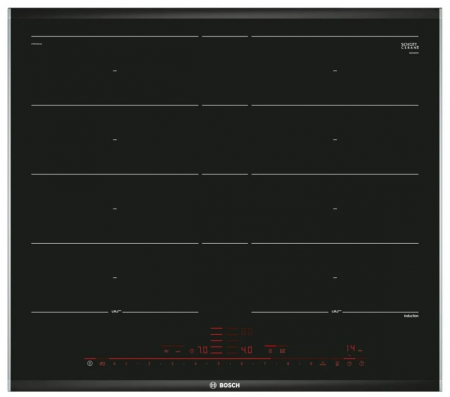
Task: Select the 7.0 cooking zone display
Action: click(x=203, y=350)
